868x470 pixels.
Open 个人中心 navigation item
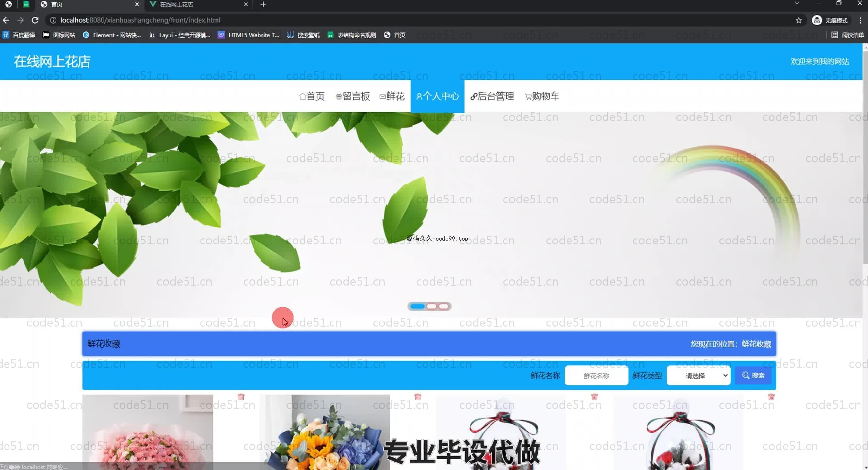437,96
